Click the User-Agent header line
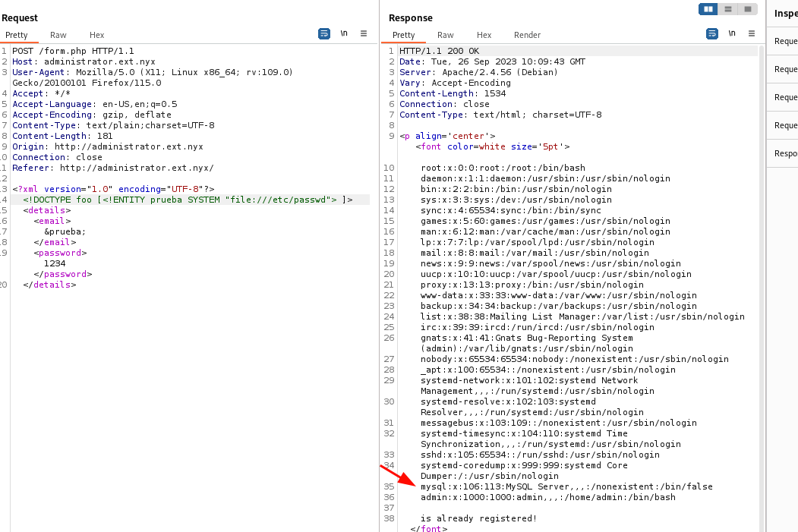 (x=153, y=77)
